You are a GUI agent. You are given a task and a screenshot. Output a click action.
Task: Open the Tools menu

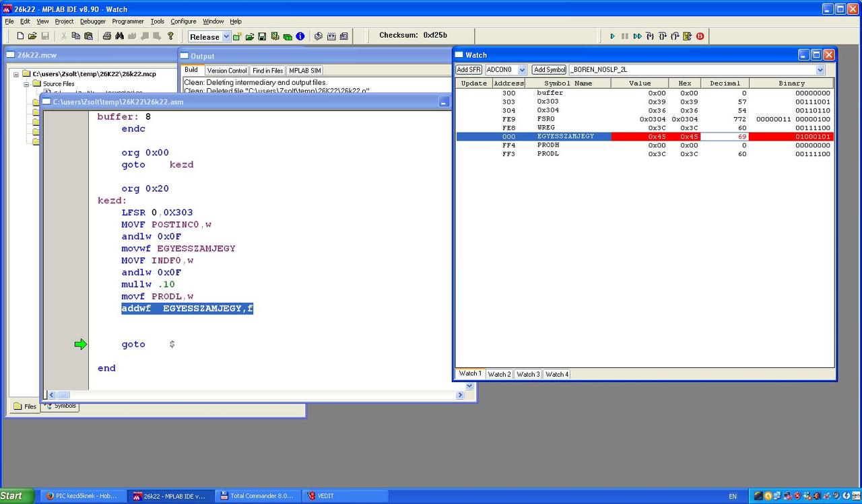click(x=158, y=22)
